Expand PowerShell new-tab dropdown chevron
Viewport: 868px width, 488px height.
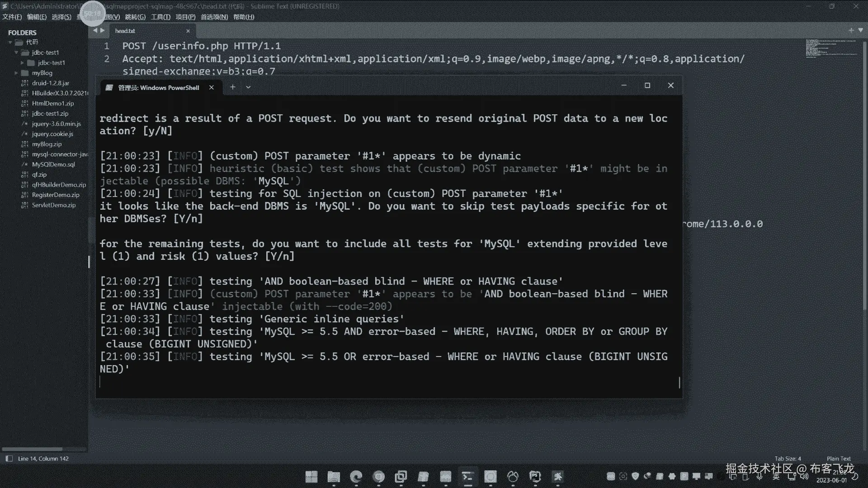[248, 87]
